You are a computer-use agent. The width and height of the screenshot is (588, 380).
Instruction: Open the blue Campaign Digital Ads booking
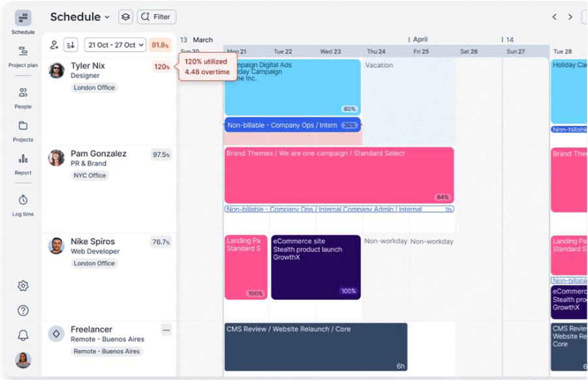pyautogui.click(x=292, y=87)
